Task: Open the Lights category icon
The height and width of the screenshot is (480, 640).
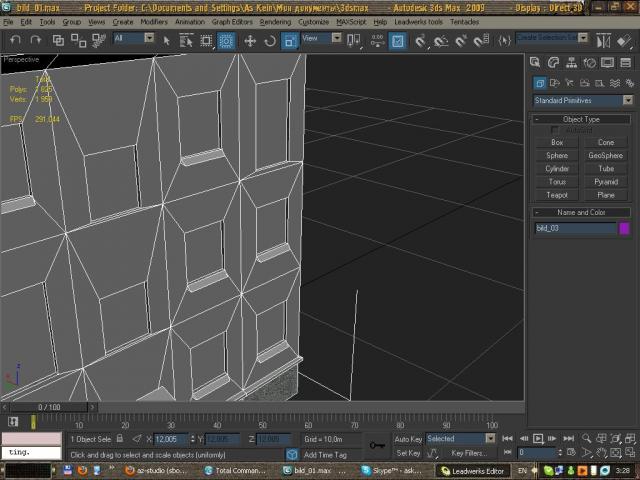Action: (x=568, y=84)
